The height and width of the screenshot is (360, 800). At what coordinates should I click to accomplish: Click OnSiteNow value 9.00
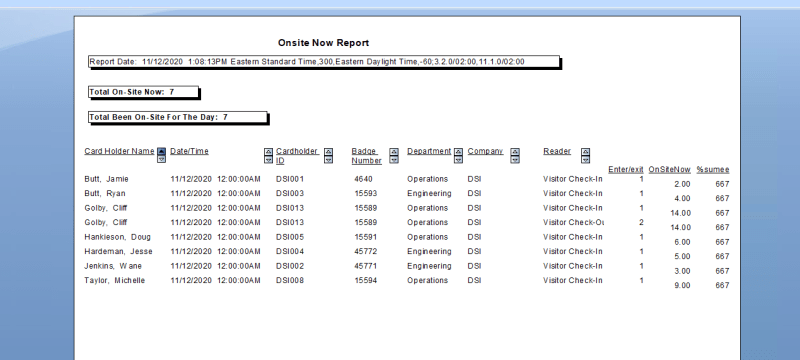[x=682, y=286]
